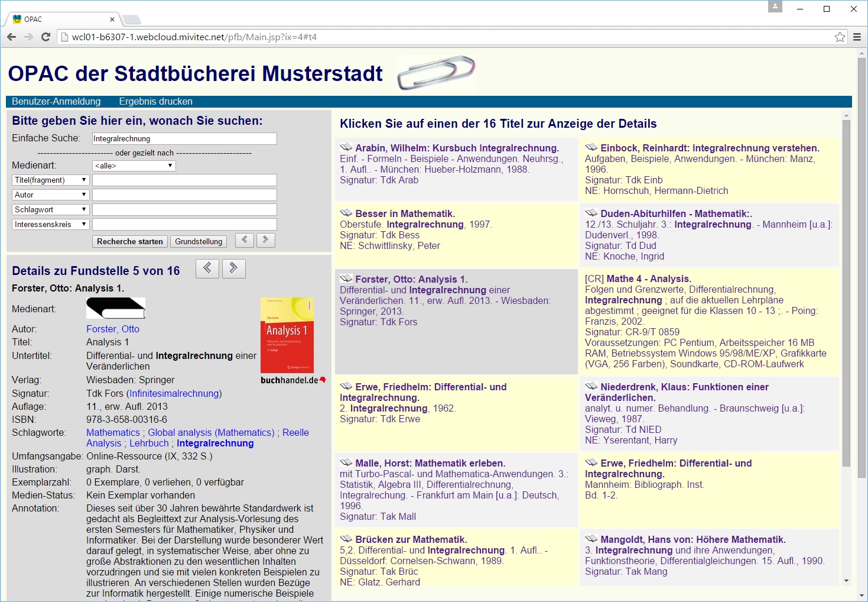Show next detail record with right arrow
This screenshot has height=602, width=868.
pyautogui.click(x=233, y=268)
